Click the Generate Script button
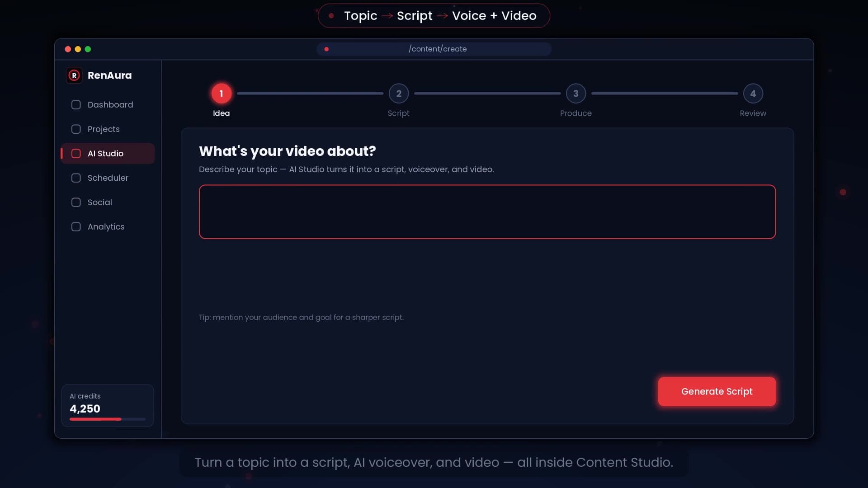The width and height of the screenshot is (868, 488). 717,392
